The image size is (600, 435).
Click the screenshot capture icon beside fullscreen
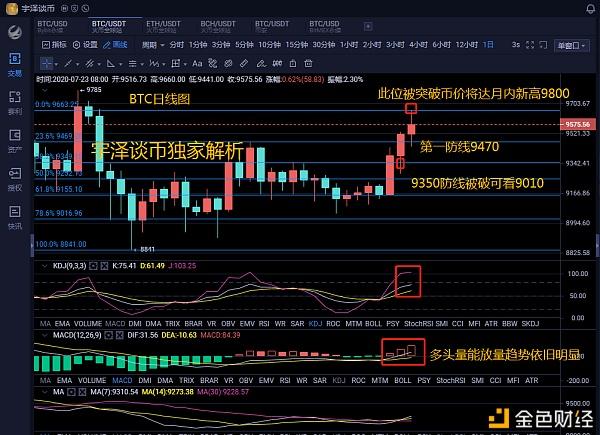[543, 45]
